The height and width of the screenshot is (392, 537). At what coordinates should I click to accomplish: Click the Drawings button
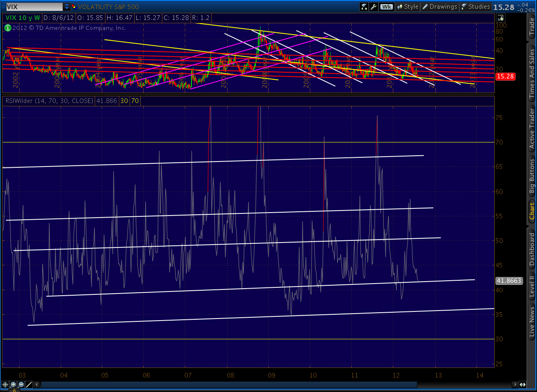[x=439, y=7]
